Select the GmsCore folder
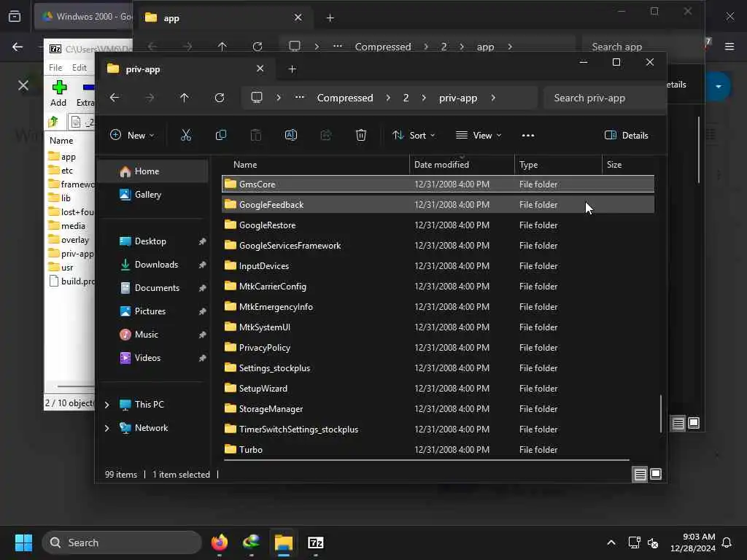The image size is (747, 560). click(x=438, y=184)
